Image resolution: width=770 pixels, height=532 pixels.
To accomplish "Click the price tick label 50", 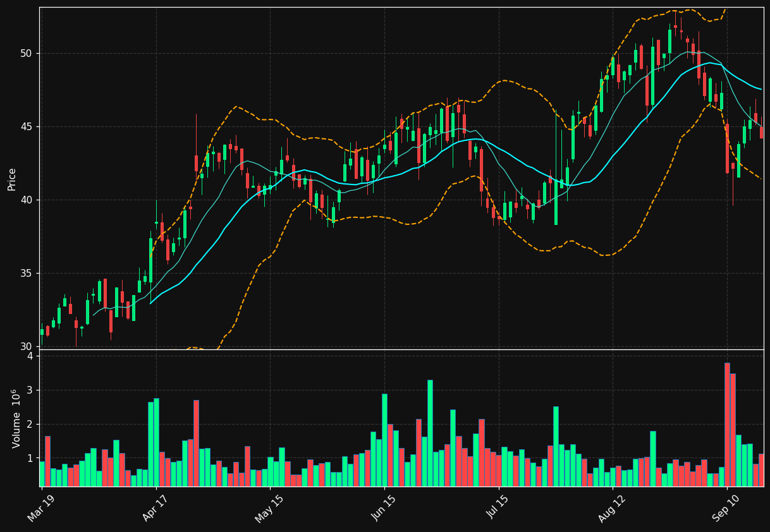I will pos(25,53).
